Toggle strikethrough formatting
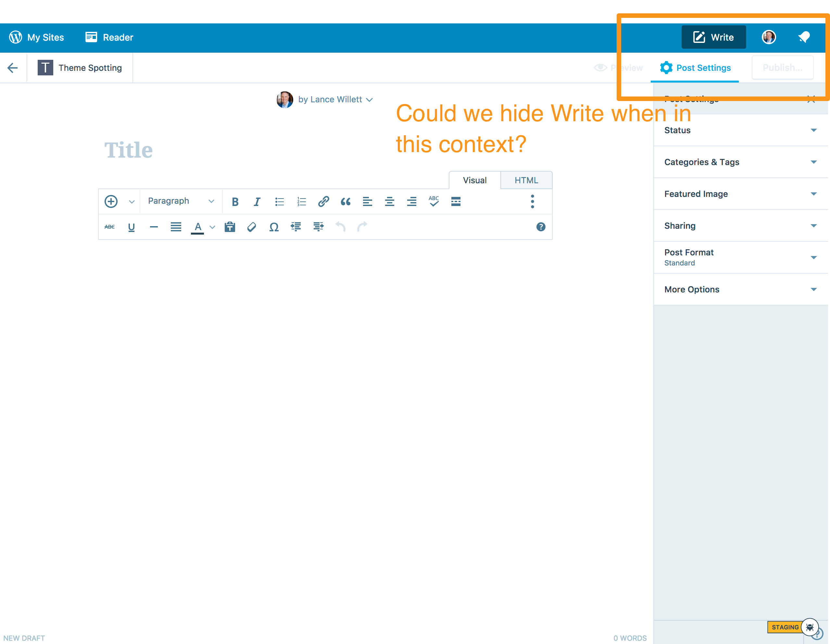This screenshot has width=830, height=644. click(109, 227)
